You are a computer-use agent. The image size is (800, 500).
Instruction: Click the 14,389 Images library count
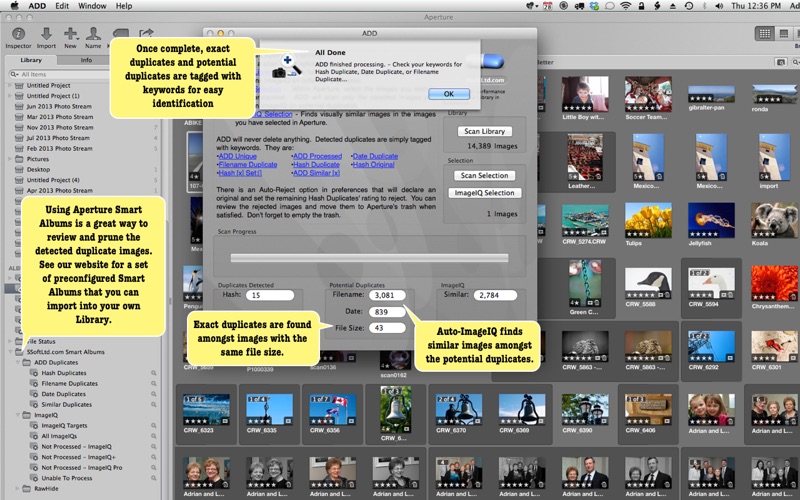point(492,146)
